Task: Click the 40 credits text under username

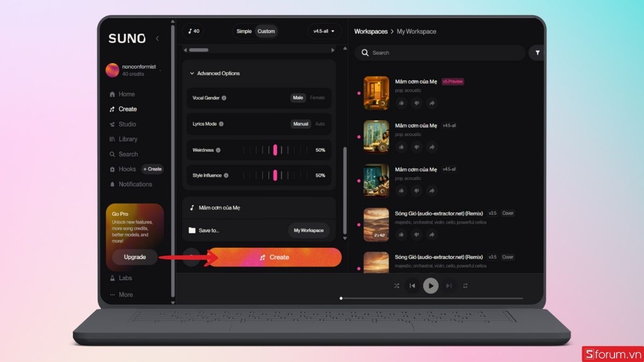Action: [133, 74]
